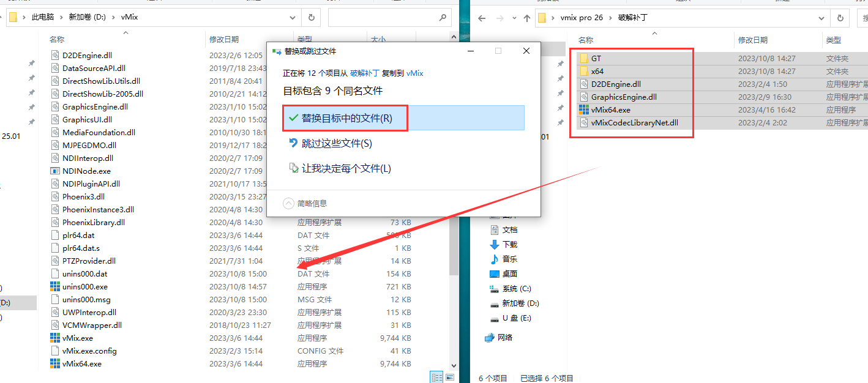Click the unins000.exe application icon

55,286
